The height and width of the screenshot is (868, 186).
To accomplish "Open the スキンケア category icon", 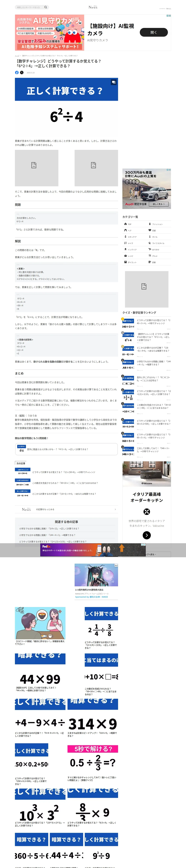I will [x=126, y=237].
